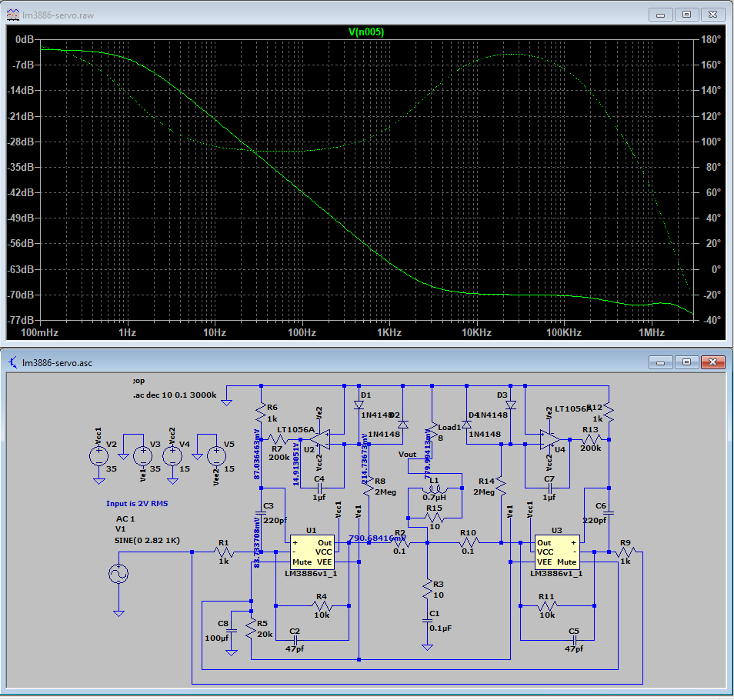The image size is (734, 700).
Task: Click the .ac dec 10 0.1 3000k directive
Action: point(175,395)
